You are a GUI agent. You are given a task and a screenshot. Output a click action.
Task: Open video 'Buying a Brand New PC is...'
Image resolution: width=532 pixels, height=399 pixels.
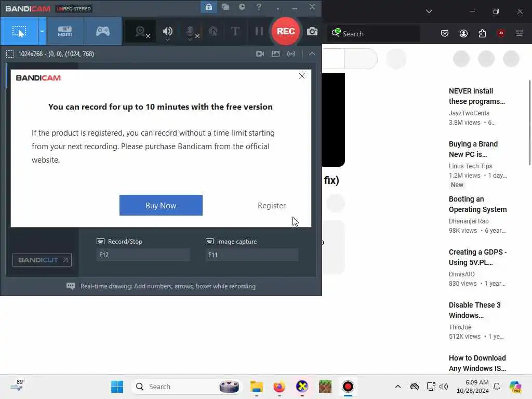[x=473, y=149]
